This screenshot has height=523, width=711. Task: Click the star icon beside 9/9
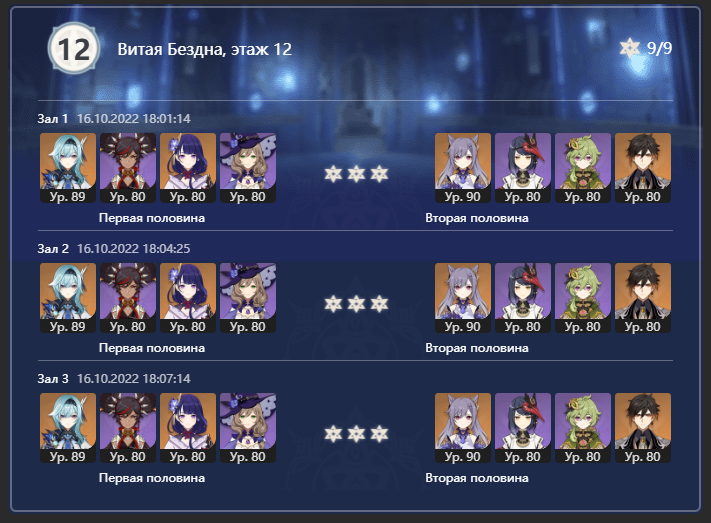tap(630, 48)
